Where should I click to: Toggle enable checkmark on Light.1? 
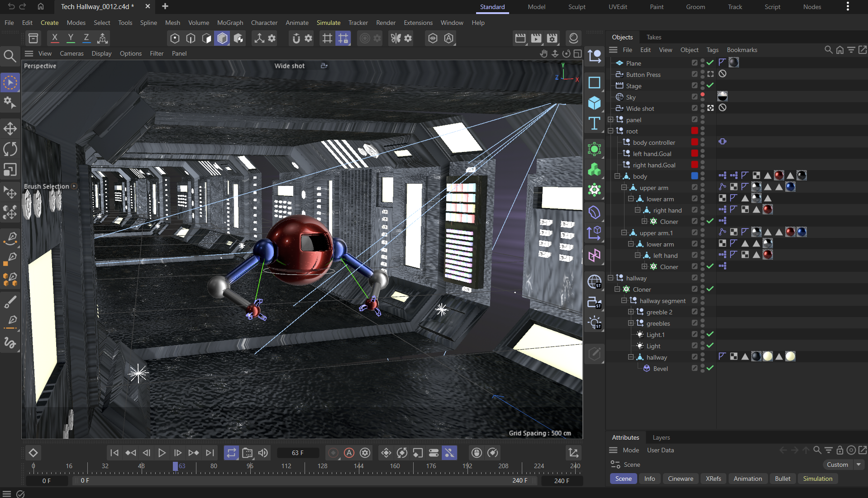click(x=710, y=334)
